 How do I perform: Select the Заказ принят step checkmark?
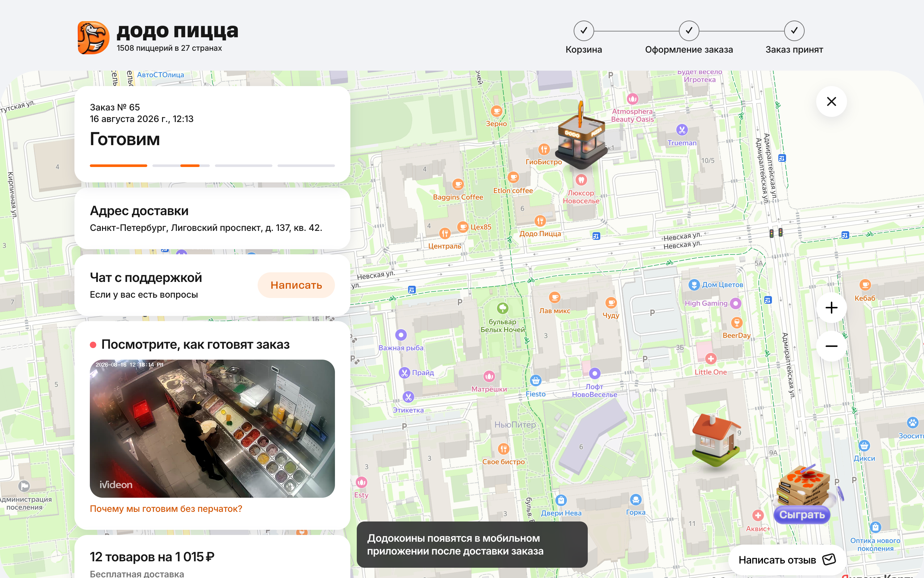(x=794, y=31)
